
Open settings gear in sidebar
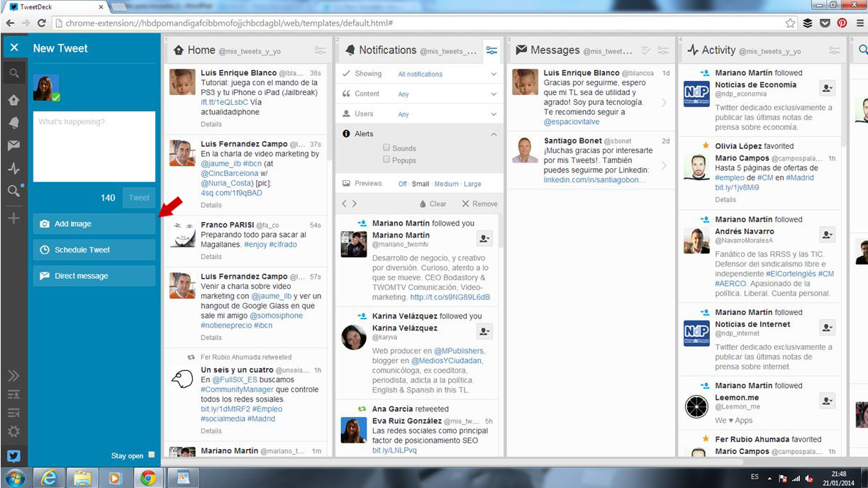pos(13,431)
